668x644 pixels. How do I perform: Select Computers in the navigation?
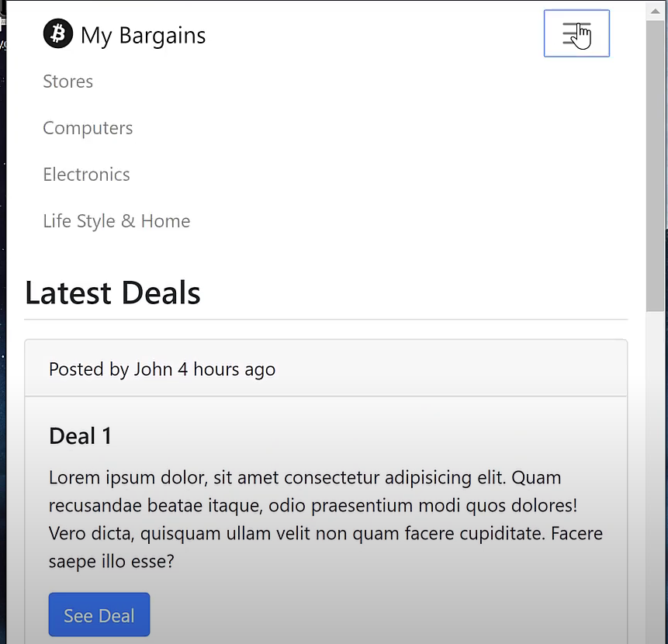pyautogui.click(x=88, y=127)
